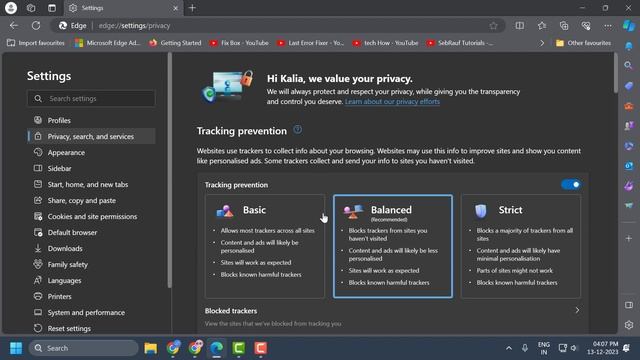
Task: Open a new tab with plus button
Action: (192, 8)
